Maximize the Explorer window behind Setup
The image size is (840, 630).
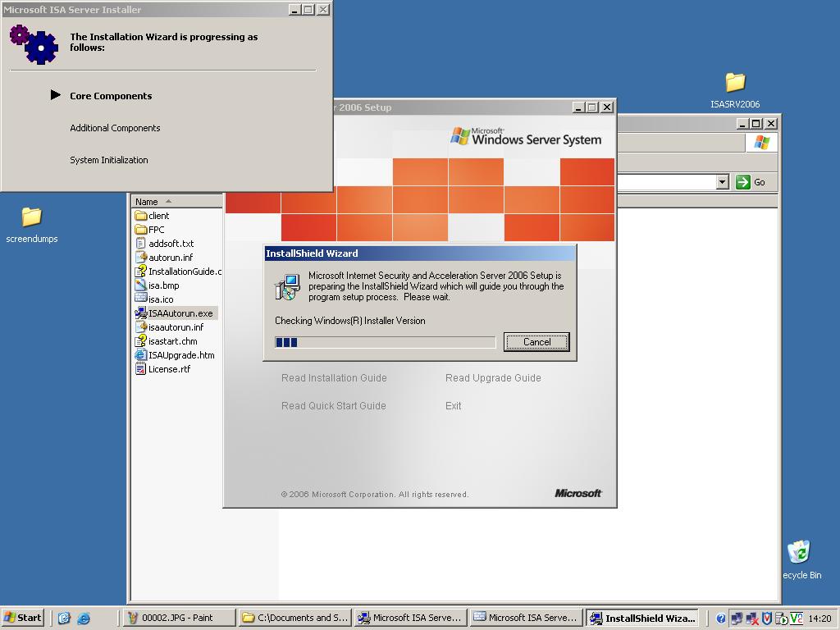(x=756, y=123)
